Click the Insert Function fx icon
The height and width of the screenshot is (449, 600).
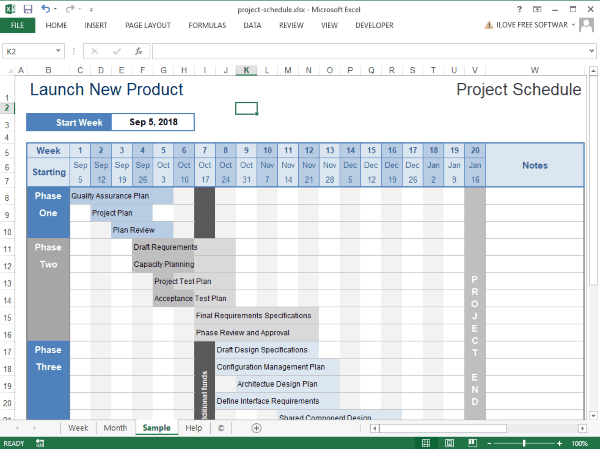tap(138, 50)
